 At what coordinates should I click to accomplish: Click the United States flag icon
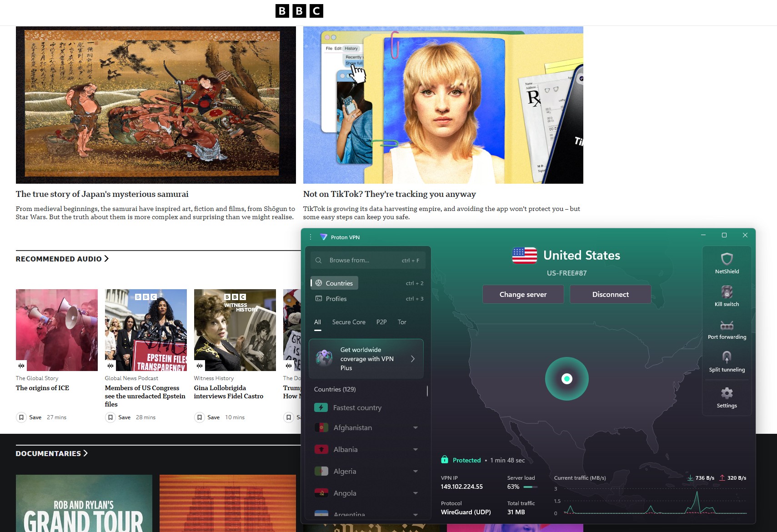524,256
